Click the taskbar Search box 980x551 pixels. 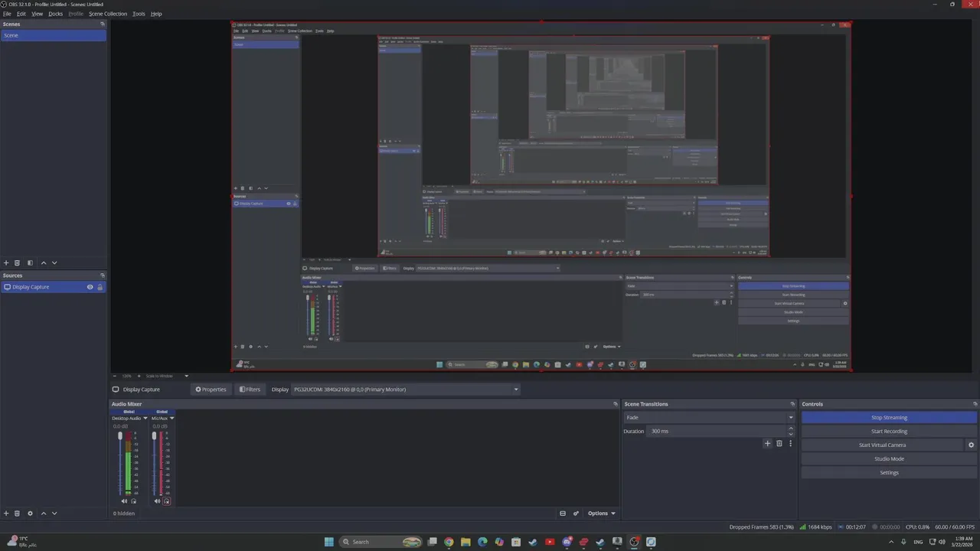(381, 542)
